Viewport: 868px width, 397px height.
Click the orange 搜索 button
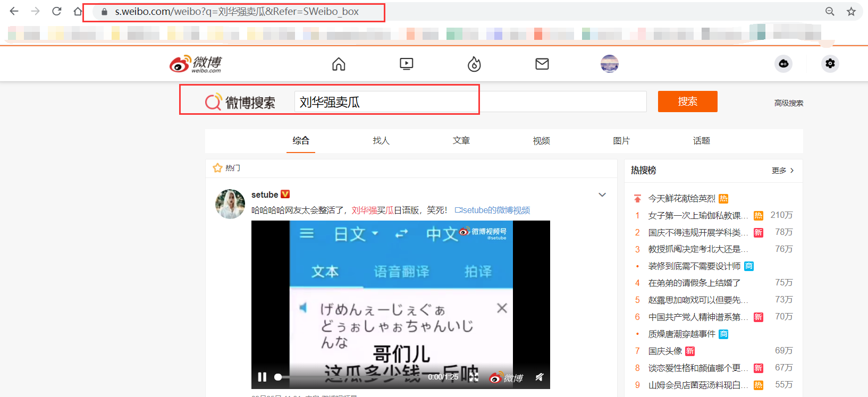[x=687, y=102]
